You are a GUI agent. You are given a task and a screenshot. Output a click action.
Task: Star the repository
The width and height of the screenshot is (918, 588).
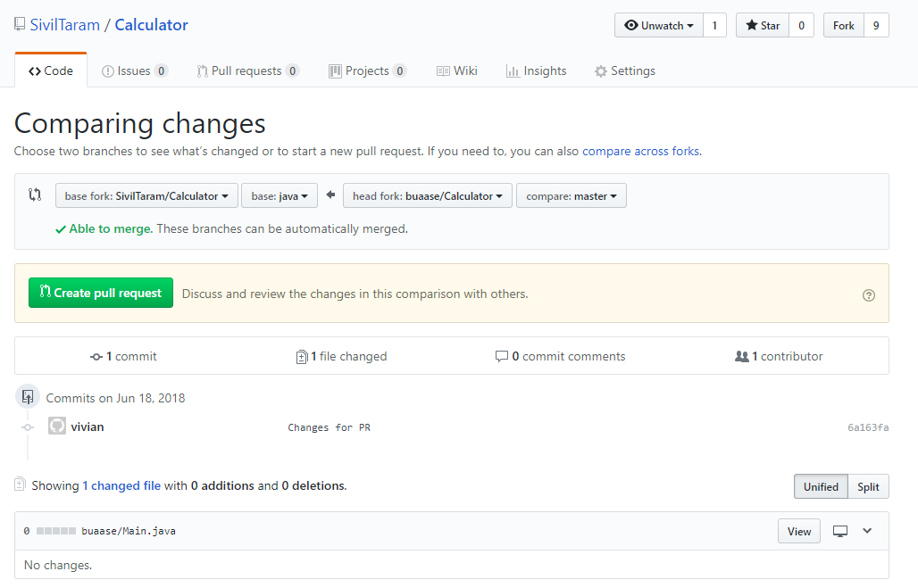click(x=763, y=25)
